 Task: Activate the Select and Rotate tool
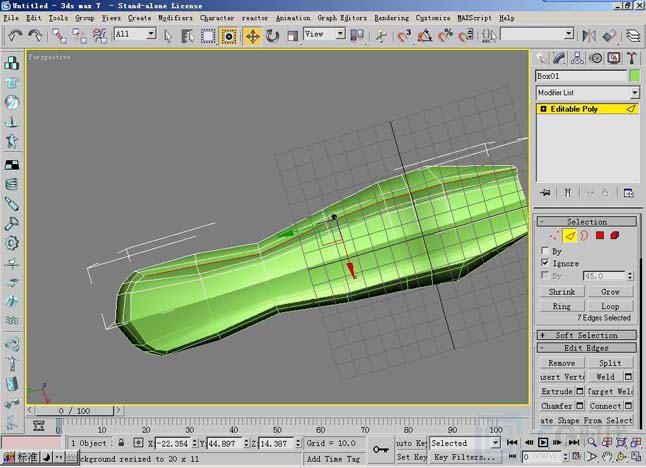coord(272,36)
